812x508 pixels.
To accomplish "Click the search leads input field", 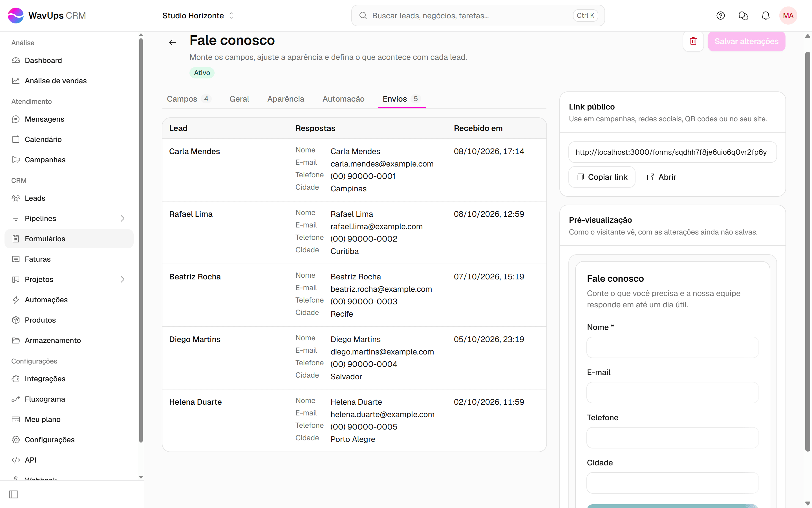I will pyautogui.click(x=478, y=16).
